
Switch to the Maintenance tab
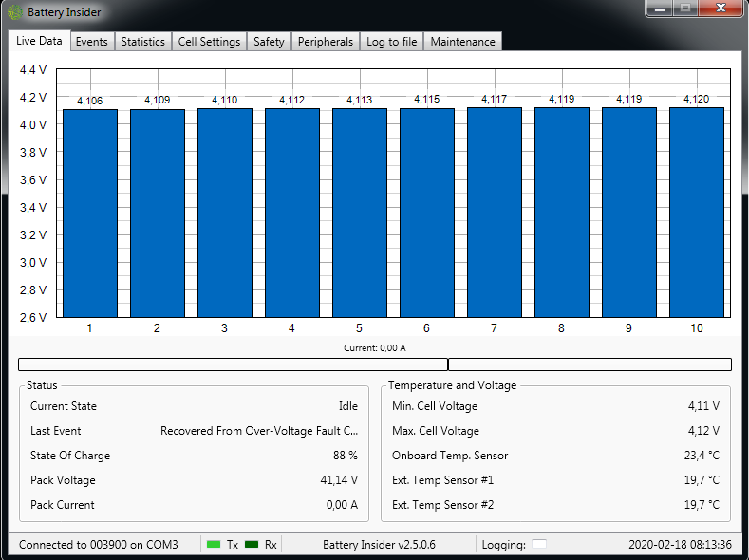click(462, 42)
